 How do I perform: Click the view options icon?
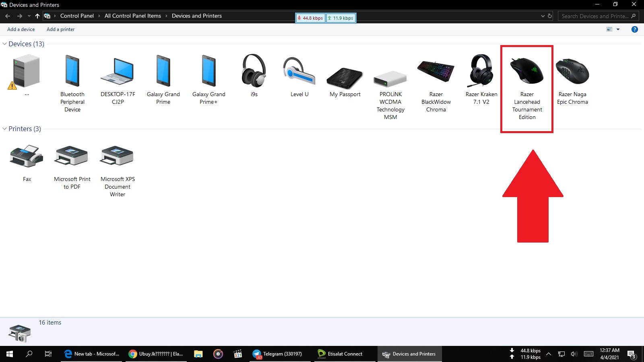[x=609, y=29]
